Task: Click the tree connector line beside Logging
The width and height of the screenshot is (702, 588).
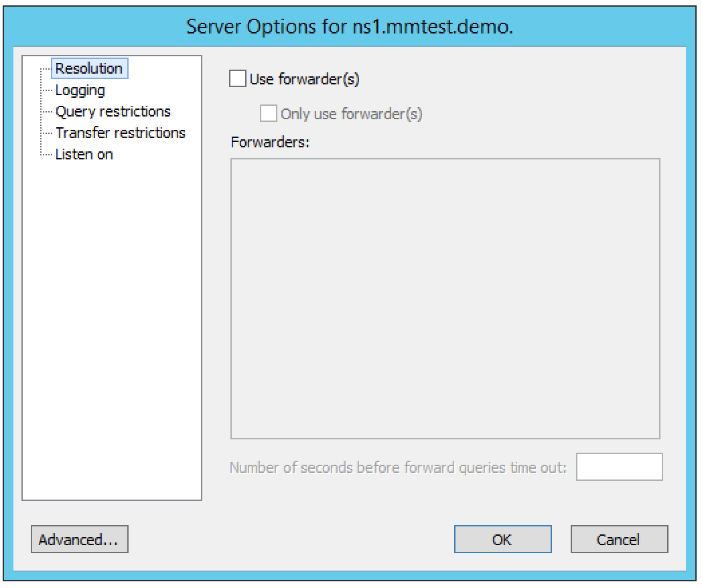Action: click(46, 90)
